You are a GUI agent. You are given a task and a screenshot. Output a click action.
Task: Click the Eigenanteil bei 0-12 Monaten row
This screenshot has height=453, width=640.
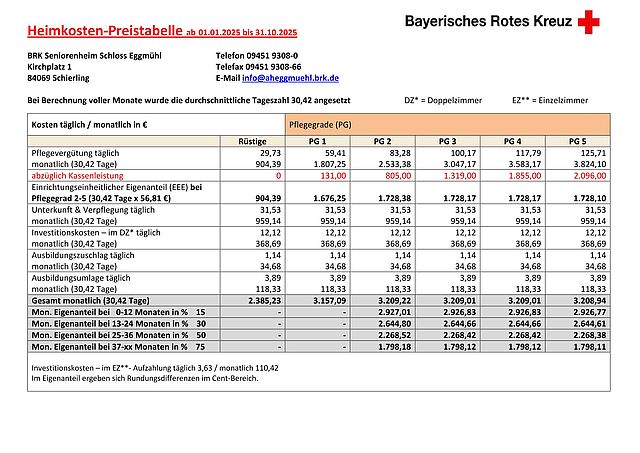319,312
